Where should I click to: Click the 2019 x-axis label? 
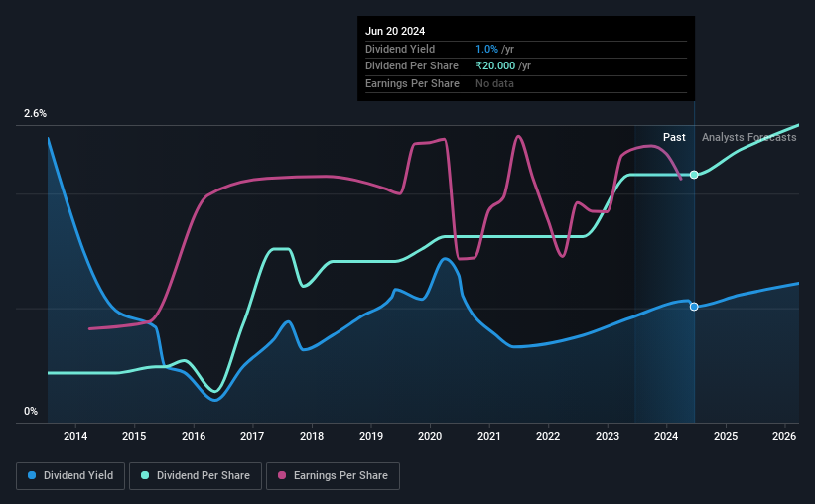pyautogui.click(x=371, y=436)
